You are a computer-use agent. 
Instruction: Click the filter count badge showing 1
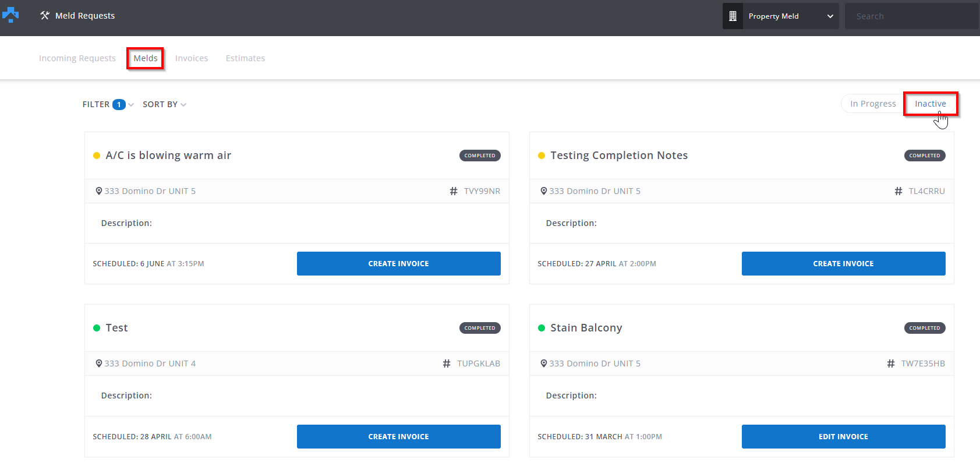click(119, 104)
